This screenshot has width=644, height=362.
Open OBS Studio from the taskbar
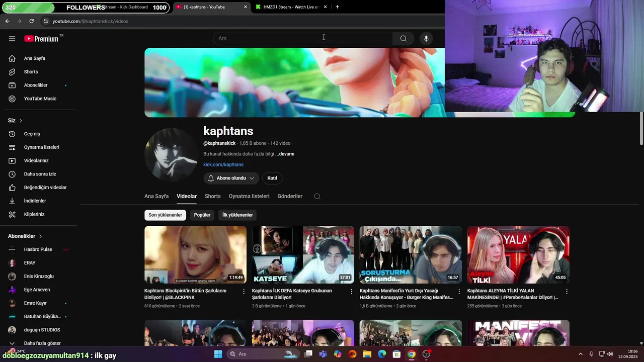[426, 354]
